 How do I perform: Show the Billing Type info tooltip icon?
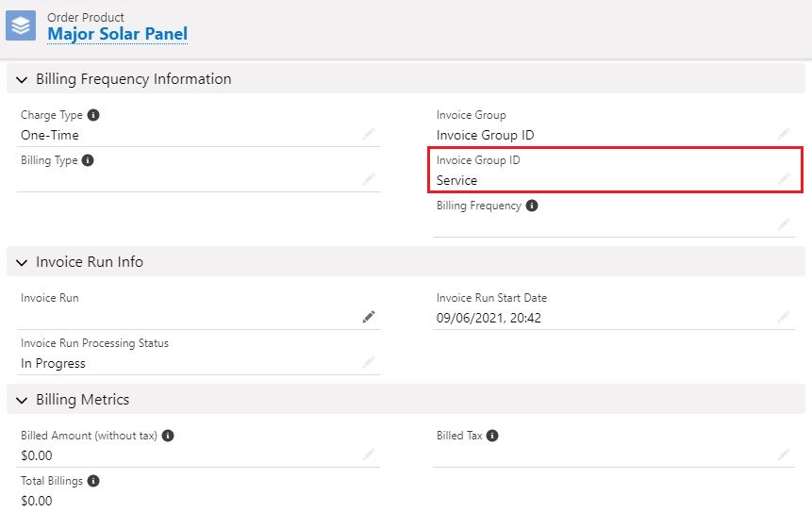coord(88,160)
